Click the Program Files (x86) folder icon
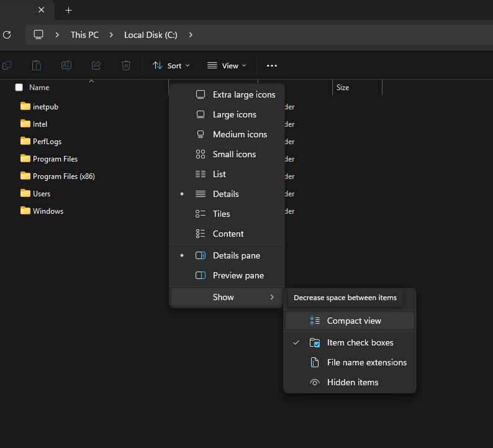 click(x=25, y=176)
